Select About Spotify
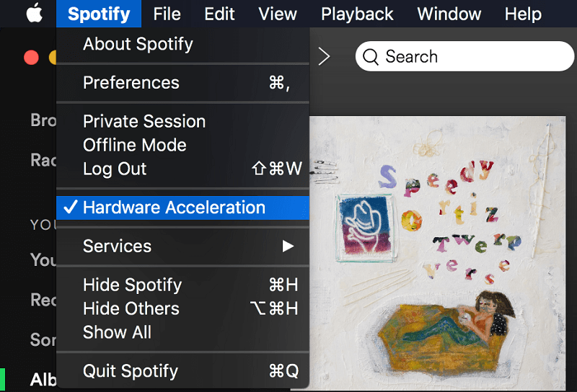Screen dimensions: 577x392 138,44
